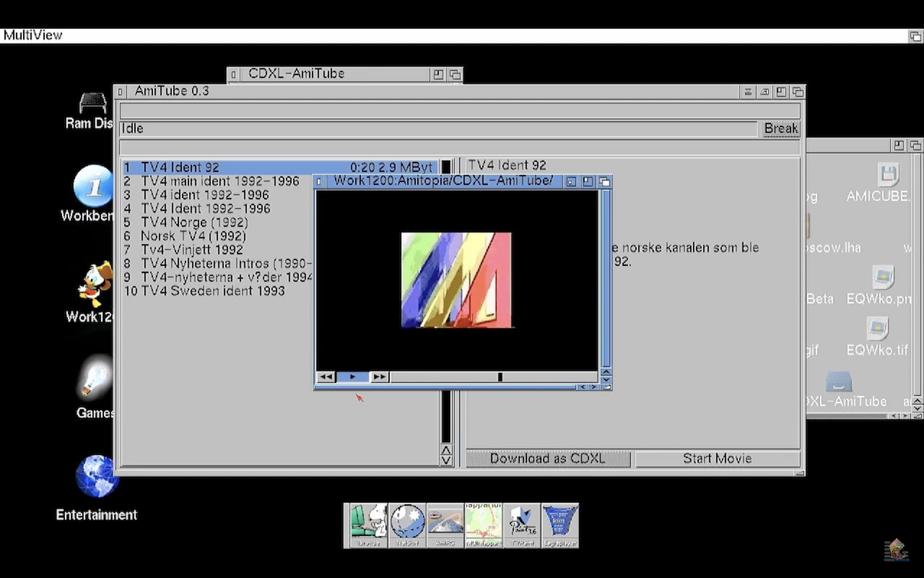
Task: Select 'TV4 main ident 1992-1996' list entry
Action: click(x=218, y=181)
